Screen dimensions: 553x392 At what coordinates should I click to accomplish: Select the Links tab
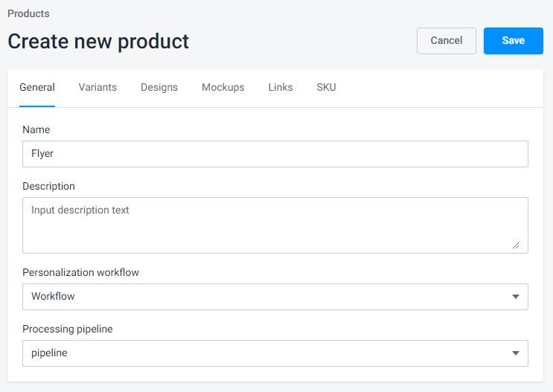pyautogui.click(x=281, y=87)
